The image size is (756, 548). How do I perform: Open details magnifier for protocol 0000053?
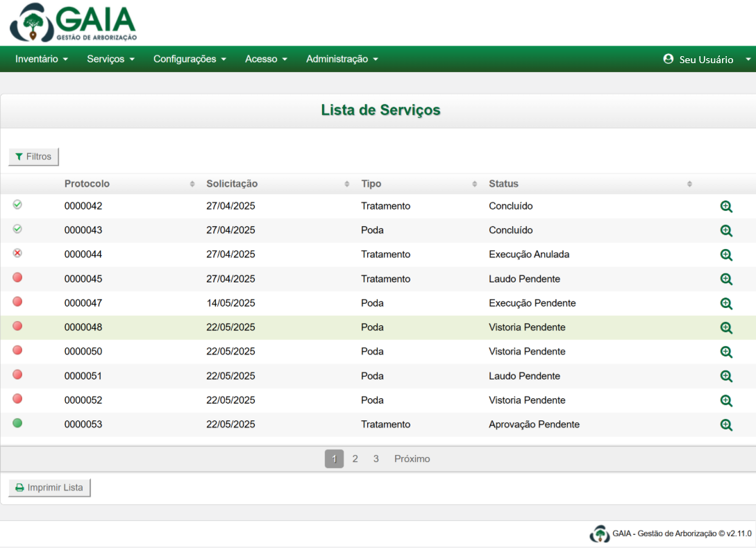[x=726, y=425]
